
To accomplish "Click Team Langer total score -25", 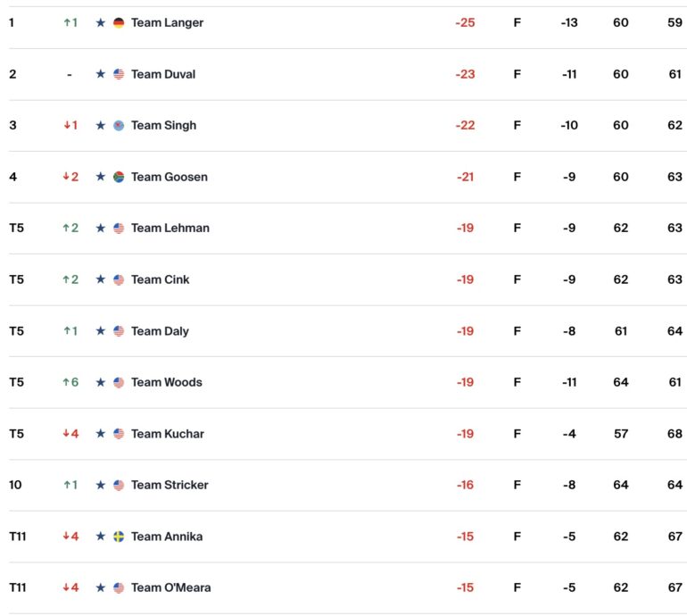I will pyautogui.click(x=465, y=23).
